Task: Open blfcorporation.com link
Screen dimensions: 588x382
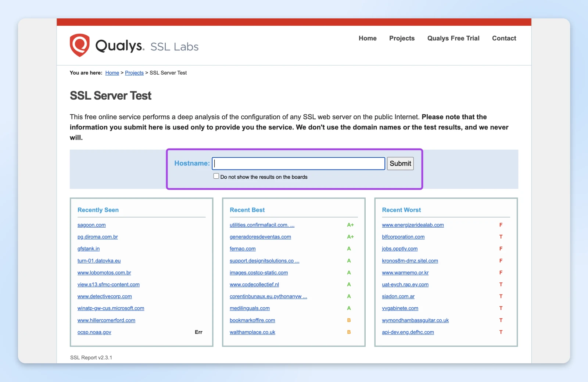Action: (x=403, y=237)
